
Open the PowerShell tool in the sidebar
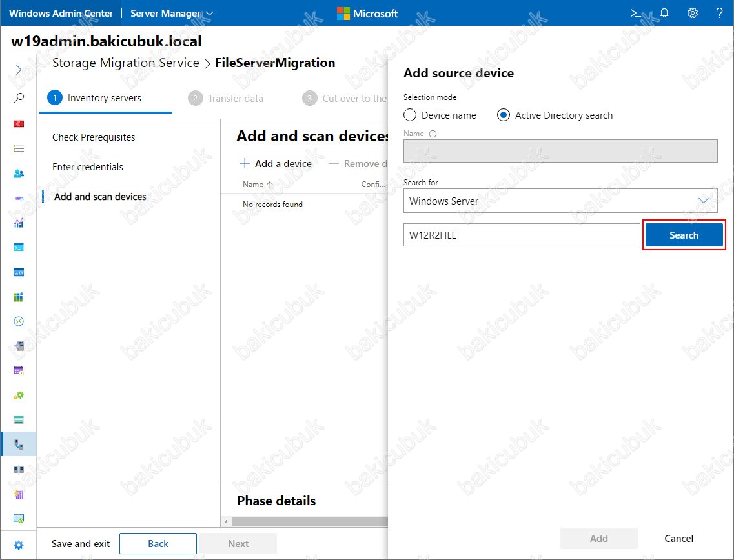19,248
